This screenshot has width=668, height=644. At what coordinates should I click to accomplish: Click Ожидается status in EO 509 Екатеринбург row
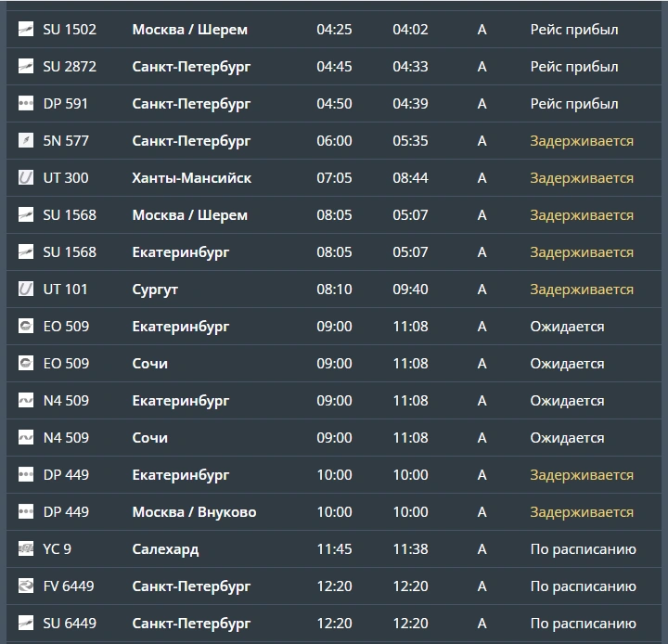click(567, 327)
